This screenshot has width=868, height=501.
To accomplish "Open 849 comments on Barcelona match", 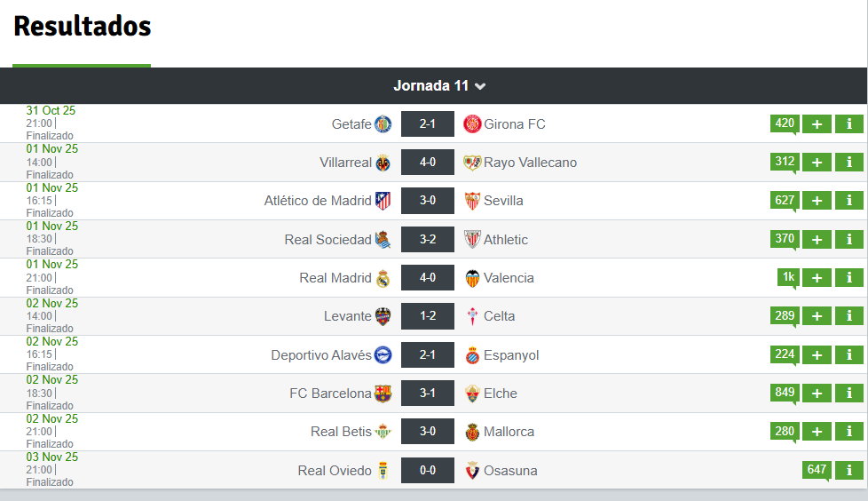I will (785, 393).
